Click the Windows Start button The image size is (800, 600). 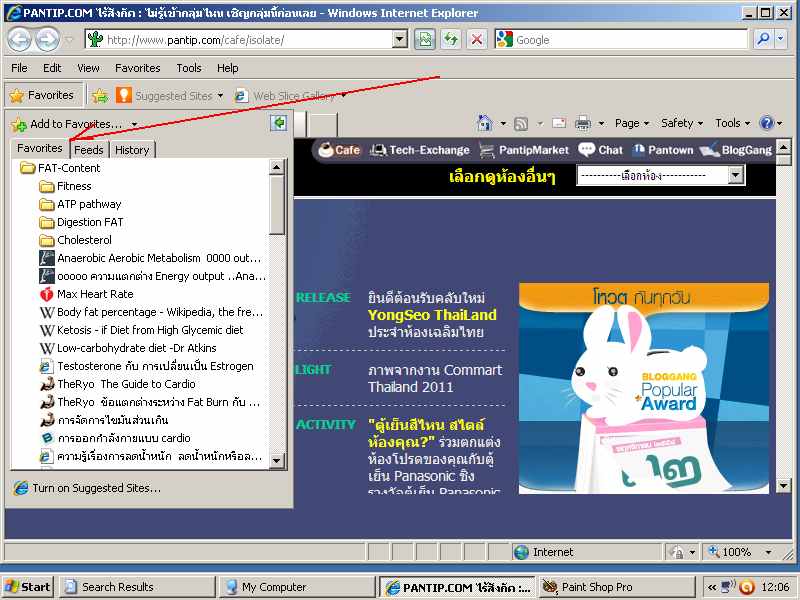click(28, 587)
